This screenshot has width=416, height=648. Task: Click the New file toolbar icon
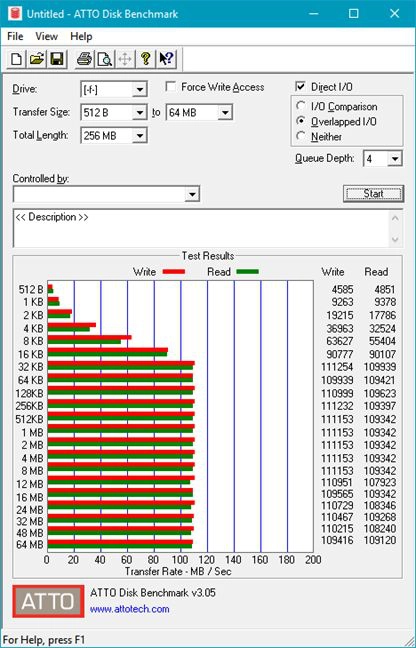pos(17,59)
